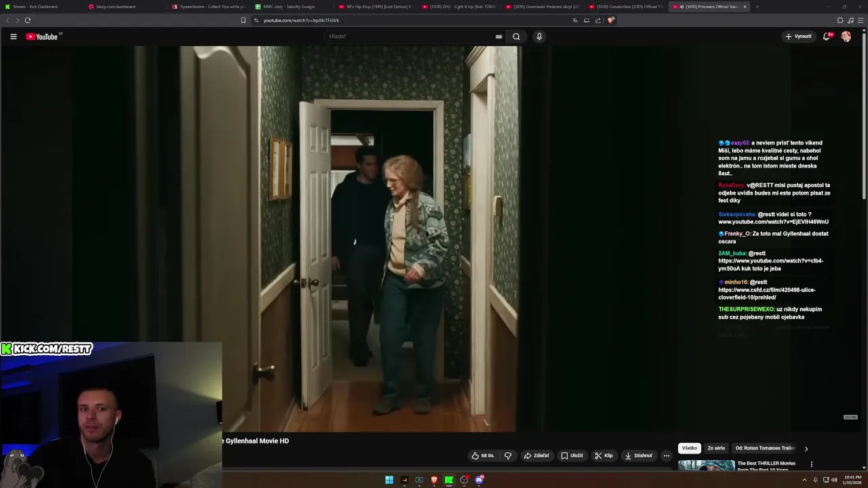Save the video with Uložiť
The image size is (868, 488).
[x=572, y=455]
